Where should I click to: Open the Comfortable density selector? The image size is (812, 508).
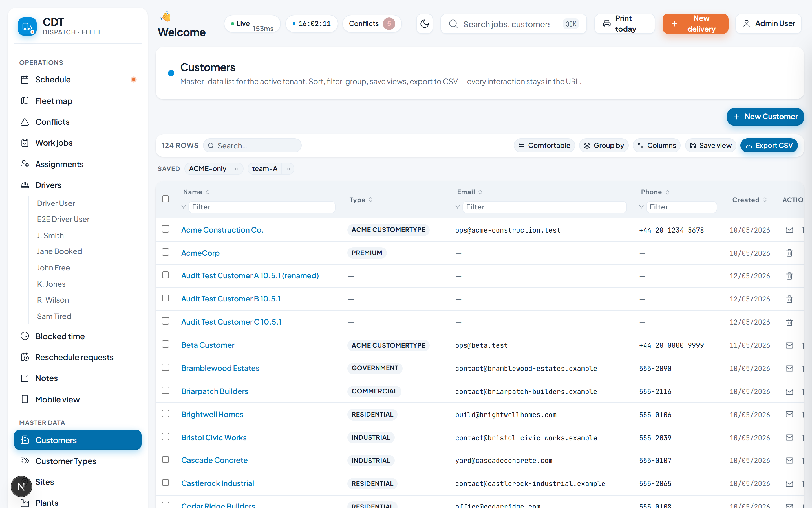(544, 145)
